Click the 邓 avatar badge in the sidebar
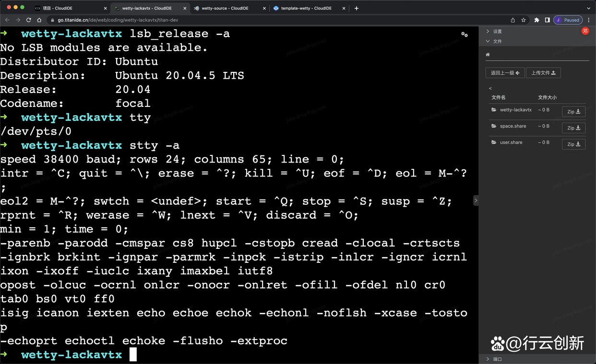The width and height of the screenshot is (596, 364). [x=584, y=31]
